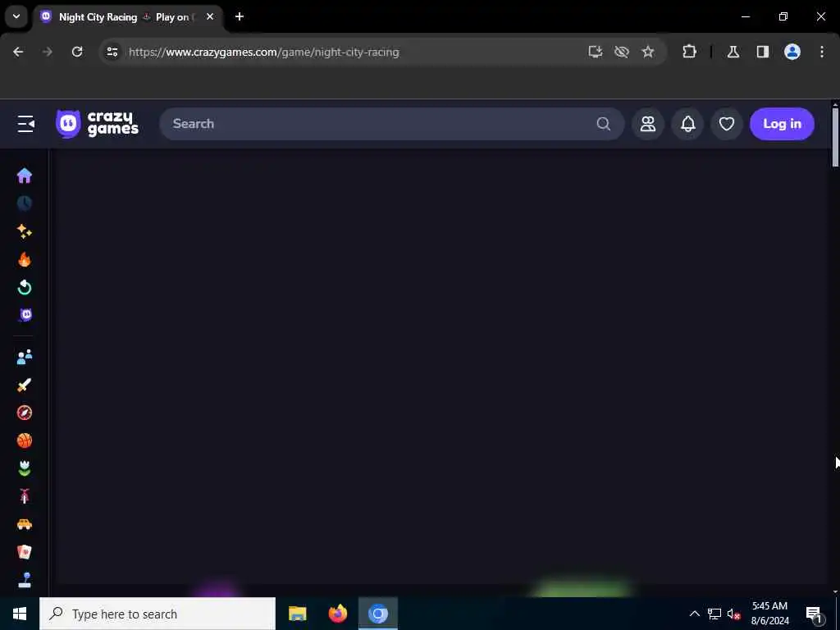840x630 pixels.
Task: Open Adventure compass icon in sidebar
Action: click(x=25, y=413)
